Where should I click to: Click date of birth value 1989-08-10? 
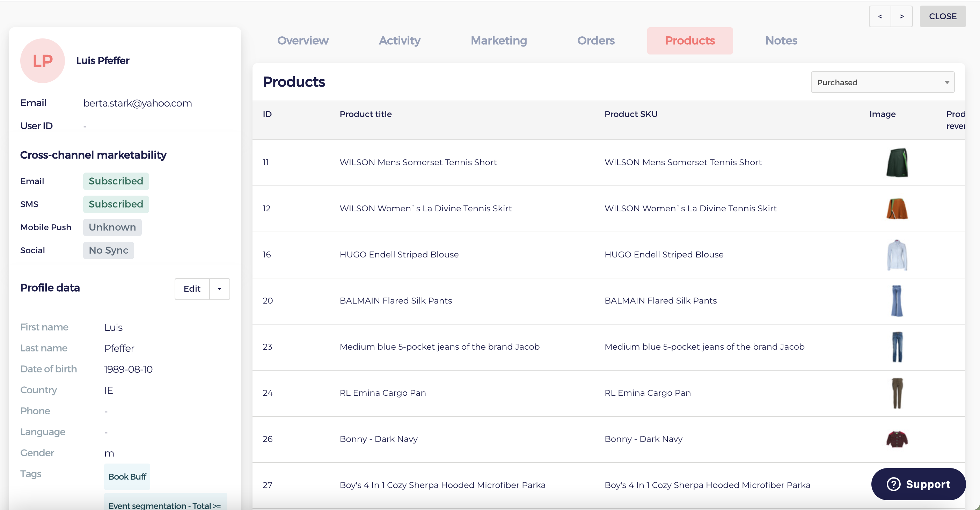coord(128,369)
